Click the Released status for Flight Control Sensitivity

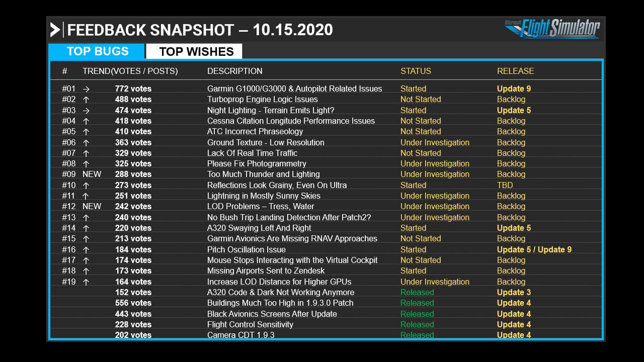coord(417,325)
